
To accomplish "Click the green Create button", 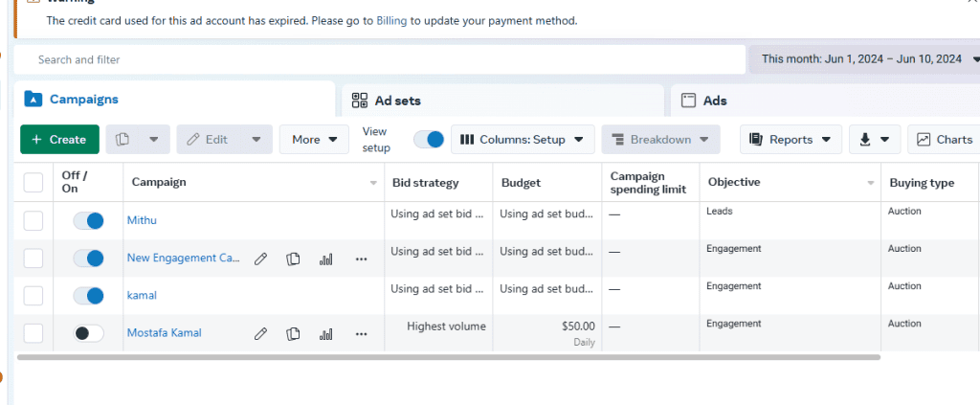I will [x=59, y=140].
